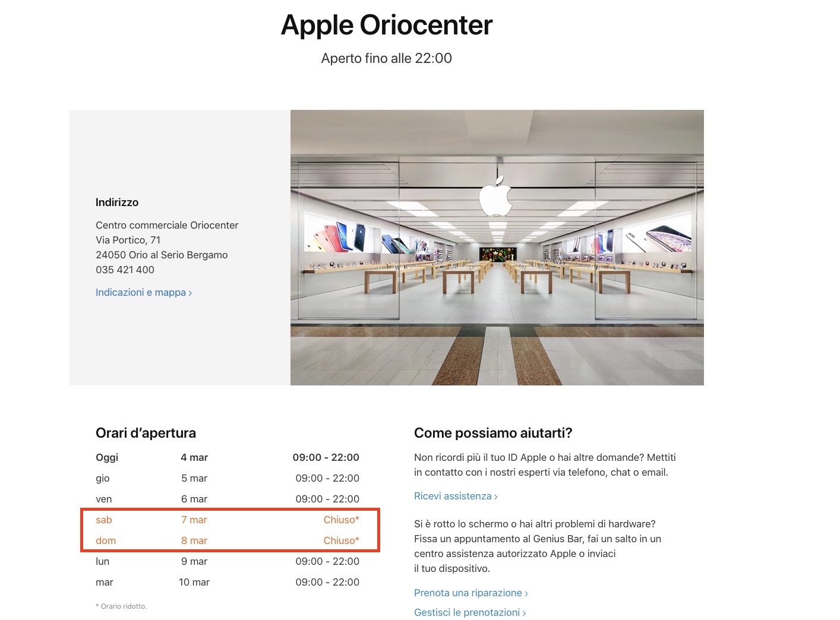This screenshot has width=840, height=620.
Task: Click the Orari d'apertura heading
Action: point(146,433)
